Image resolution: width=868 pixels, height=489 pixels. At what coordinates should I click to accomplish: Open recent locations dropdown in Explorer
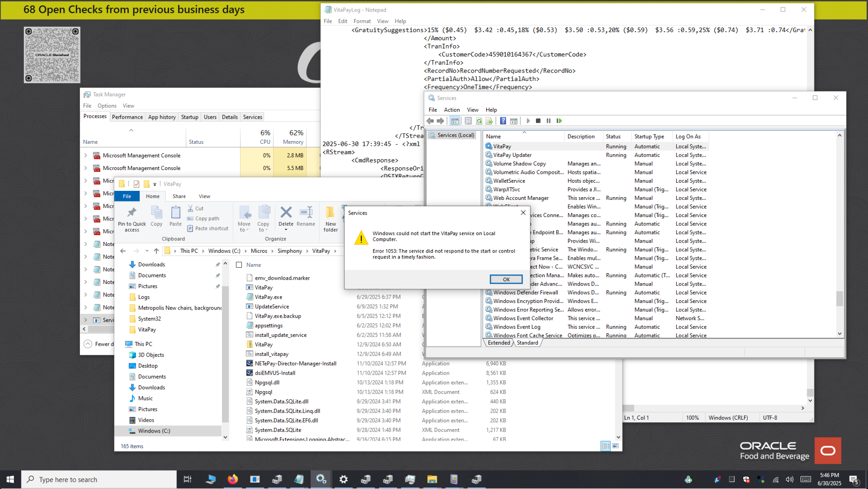pos(147,251)
